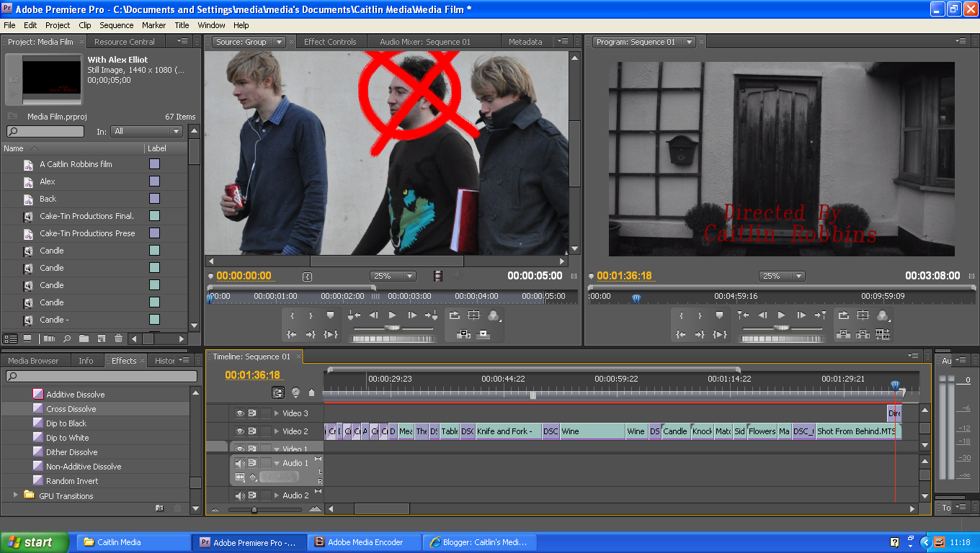
Task: Click Clear trash icon in Project panel
Action: 117,338
